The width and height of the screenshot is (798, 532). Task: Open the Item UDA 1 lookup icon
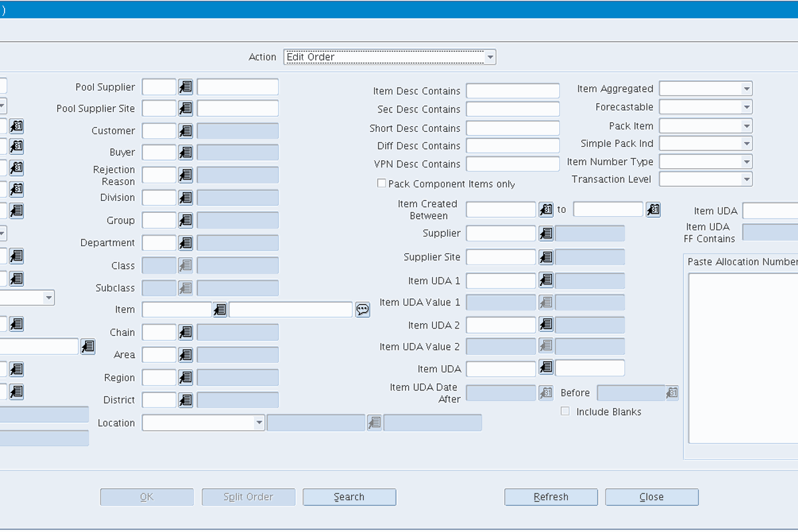point(546,281)
